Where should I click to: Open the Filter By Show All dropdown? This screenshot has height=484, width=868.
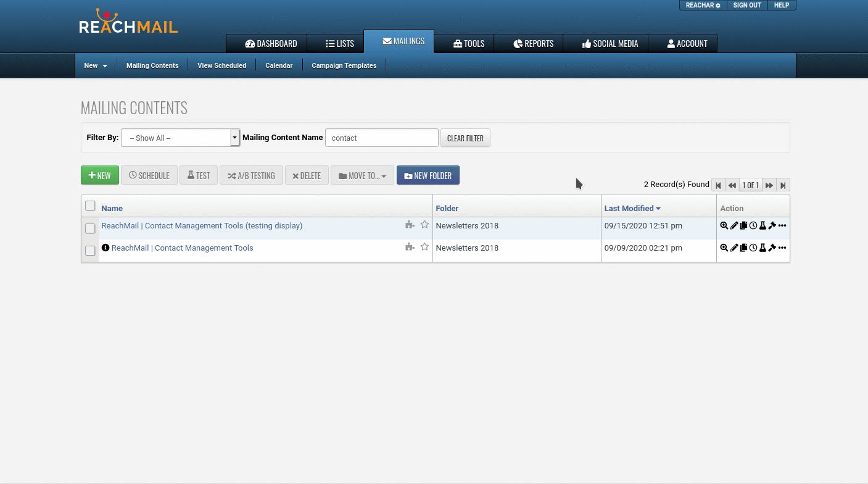click(x=180, y=138)
